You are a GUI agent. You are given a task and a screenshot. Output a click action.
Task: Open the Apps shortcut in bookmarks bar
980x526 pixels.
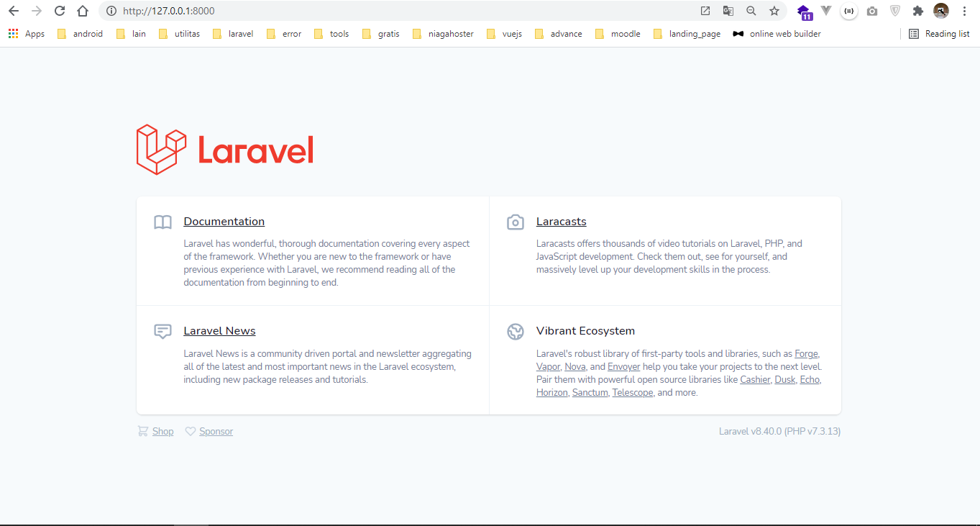coord(27,34)
